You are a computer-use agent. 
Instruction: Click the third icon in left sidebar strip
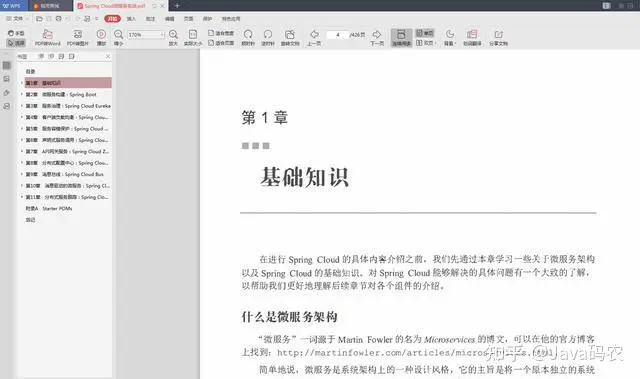pyautogui.click(x=7, y=93)
